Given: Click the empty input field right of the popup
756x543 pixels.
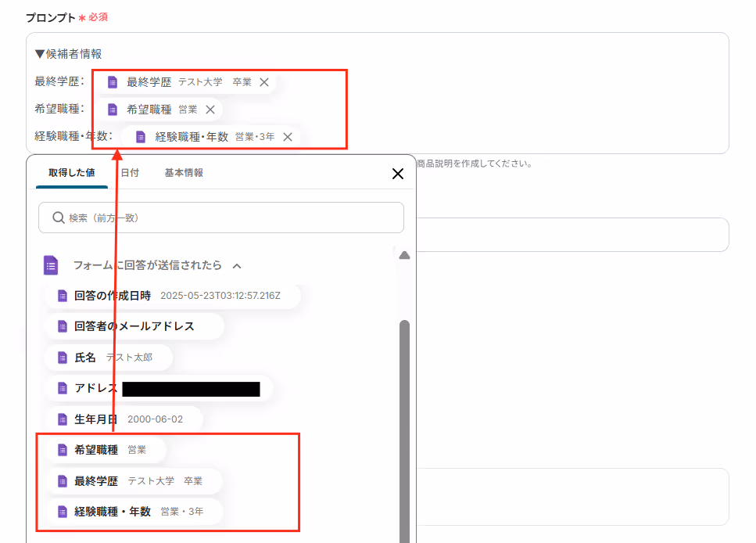Looking at the screenshot, I should (573, 235).
